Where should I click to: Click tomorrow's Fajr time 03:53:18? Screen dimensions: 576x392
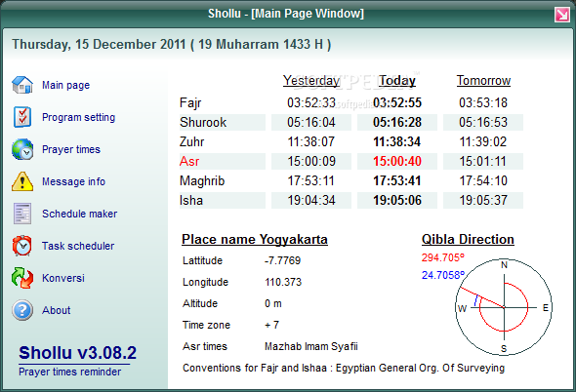483,102
